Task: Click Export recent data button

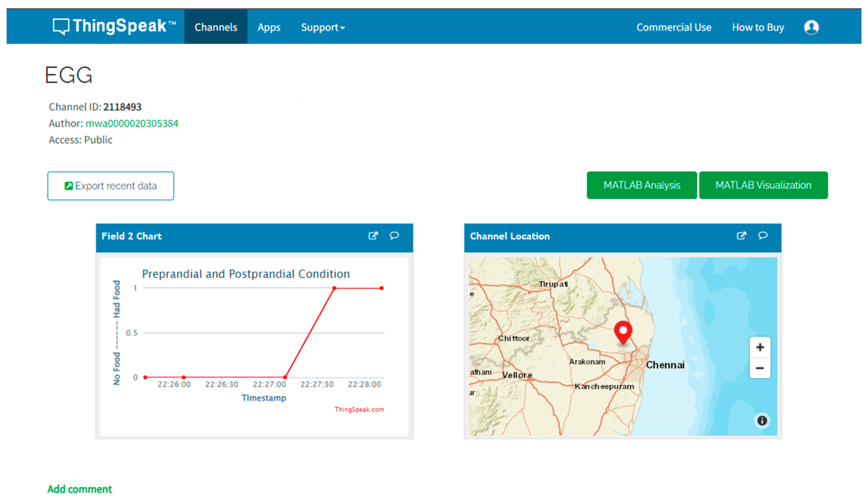Action: point(111,186)
